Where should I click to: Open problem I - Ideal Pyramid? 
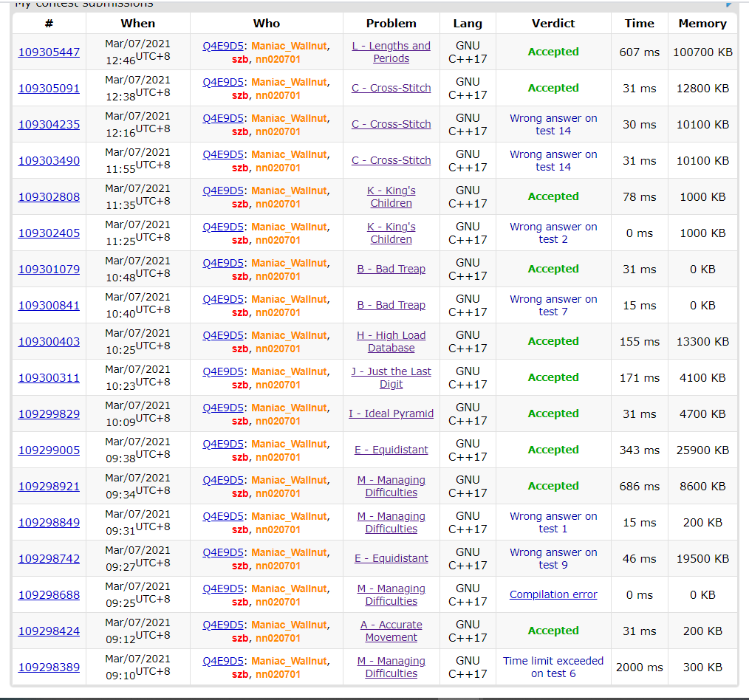(x=391, y=414)
